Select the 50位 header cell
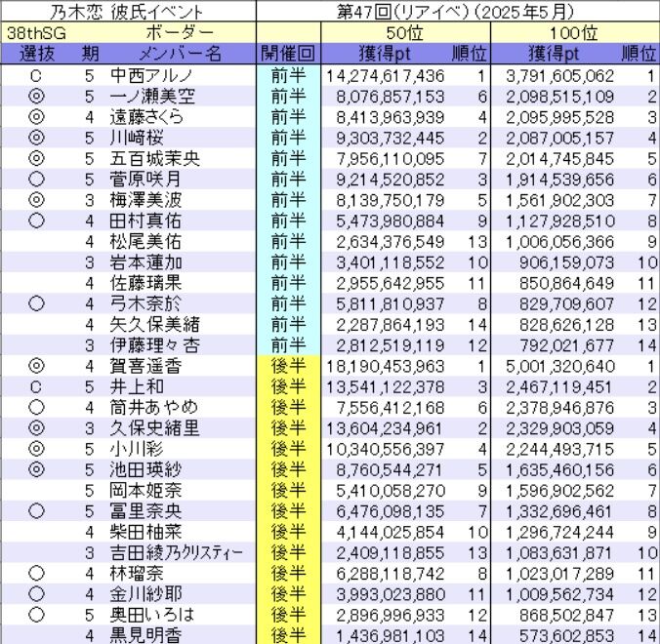 coord(404,33)
